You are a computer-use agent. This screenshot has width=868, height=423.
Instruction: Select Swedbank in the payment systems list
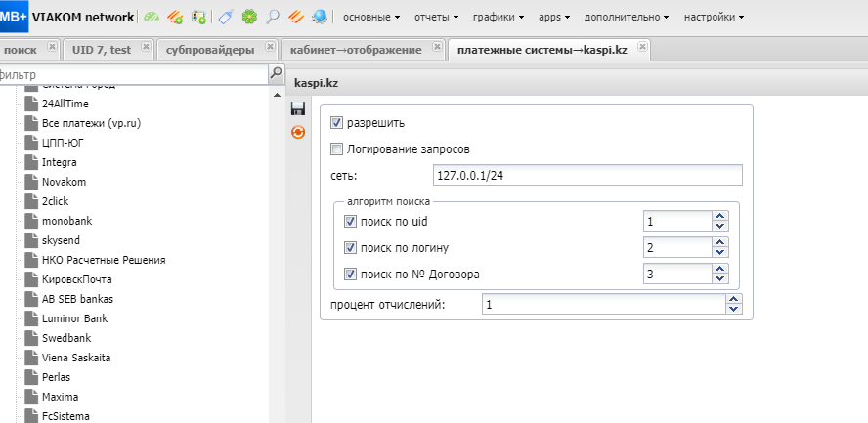[x=66, y=338]
